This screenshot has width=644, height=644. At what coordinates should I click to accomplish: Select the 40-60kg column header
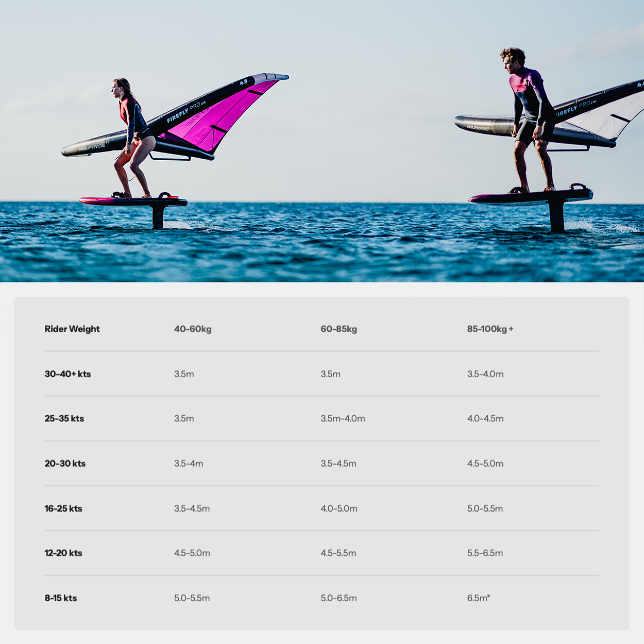click(x=193, y=329)
